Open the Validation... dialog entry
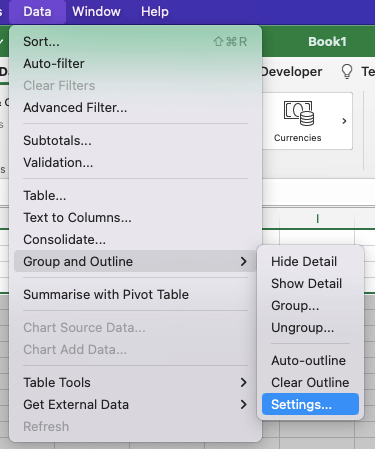 135,162
